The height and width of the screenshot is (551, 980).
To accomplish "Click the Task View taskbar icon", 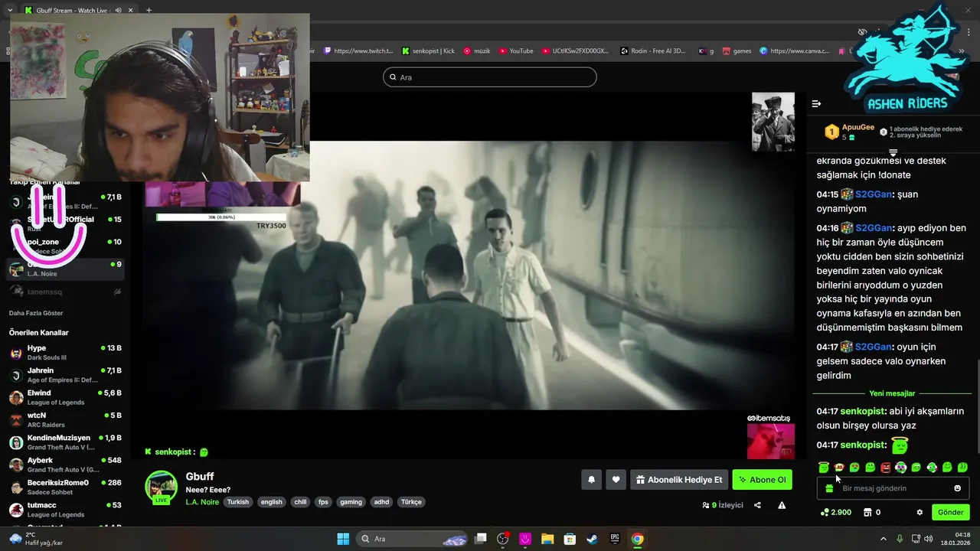I will [x=480, y=539].
